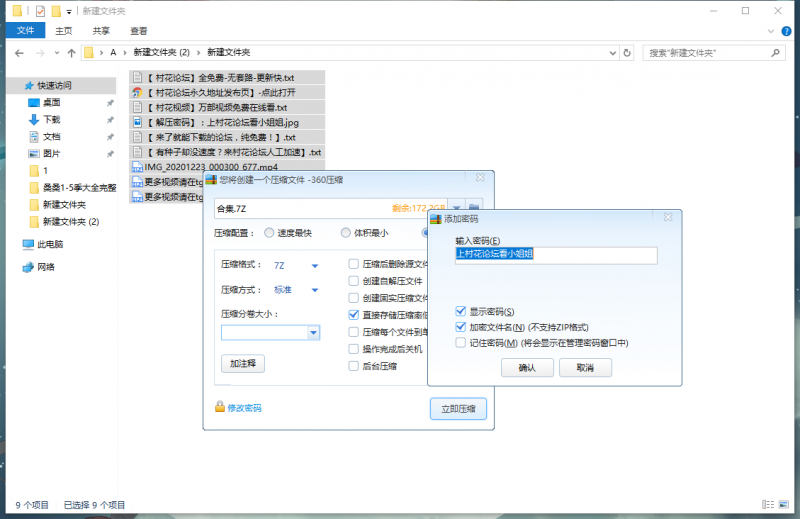800x519 pixels.
Task: Click 立即压缩 button
Action: click(458, 409)
